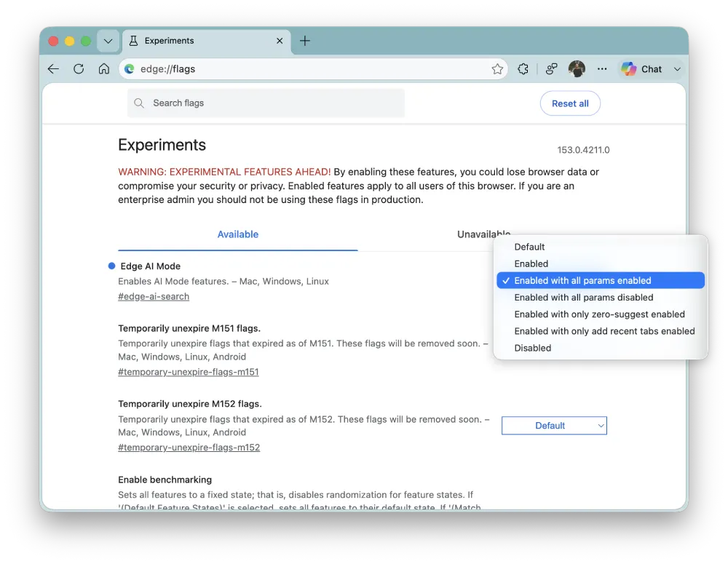Select Enabled with only zero-suggest enabled
This screenshot has height=564, width=728.
click(x=601, y=314)
